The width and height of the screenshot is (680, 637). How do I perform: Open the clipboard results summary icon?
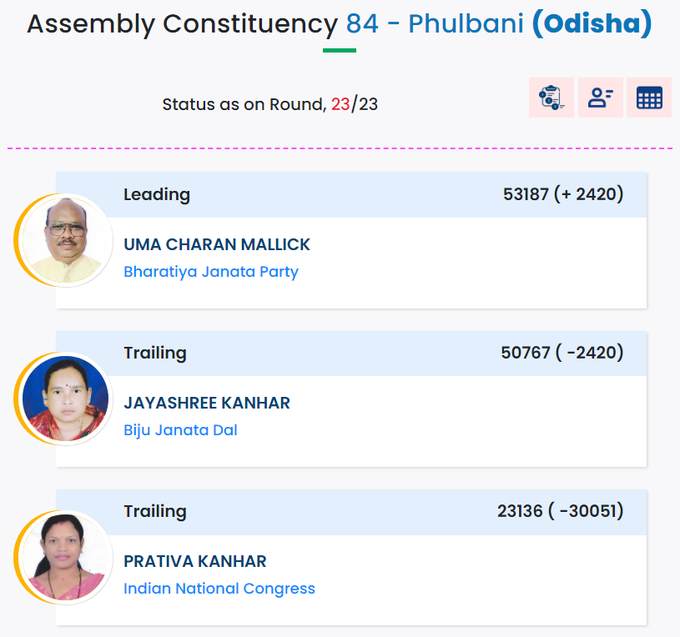pyautogui.click(x=551, y=98)
